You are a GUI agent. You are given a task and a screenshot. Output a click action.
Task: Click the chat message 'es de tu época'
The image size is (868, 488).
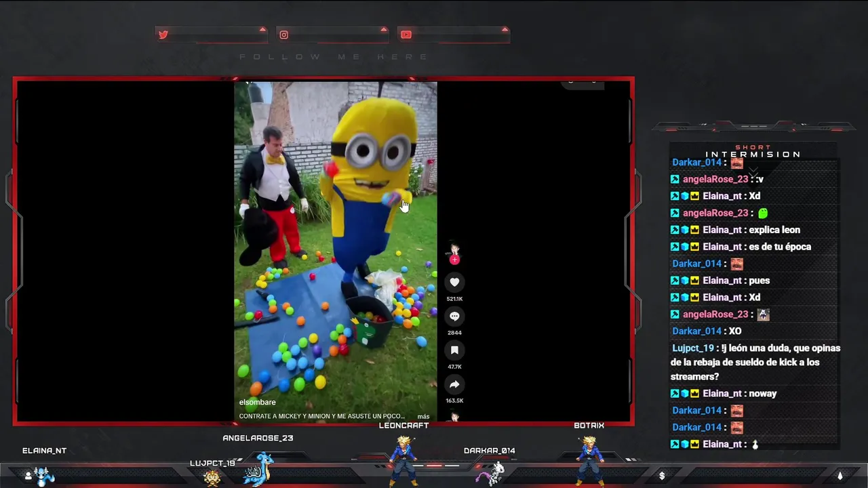pos(780,247)
